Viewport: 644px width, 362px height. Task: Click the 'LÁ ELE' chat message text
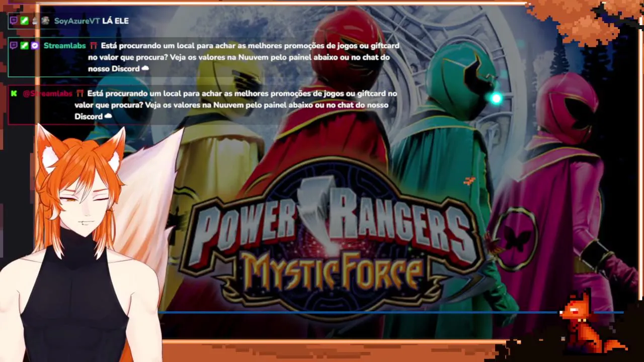pyautogui.click(x=116, y=21)
